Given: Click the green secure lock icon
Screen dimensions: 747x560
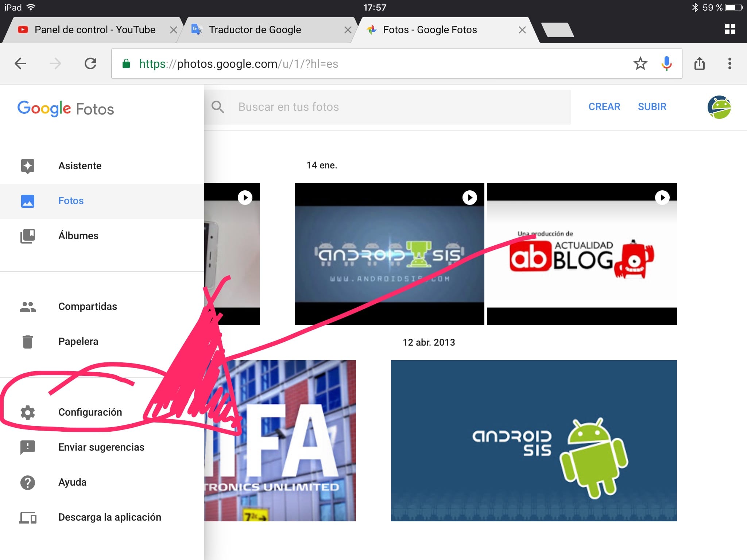Looking at the screenshot, I should point(126,63).
